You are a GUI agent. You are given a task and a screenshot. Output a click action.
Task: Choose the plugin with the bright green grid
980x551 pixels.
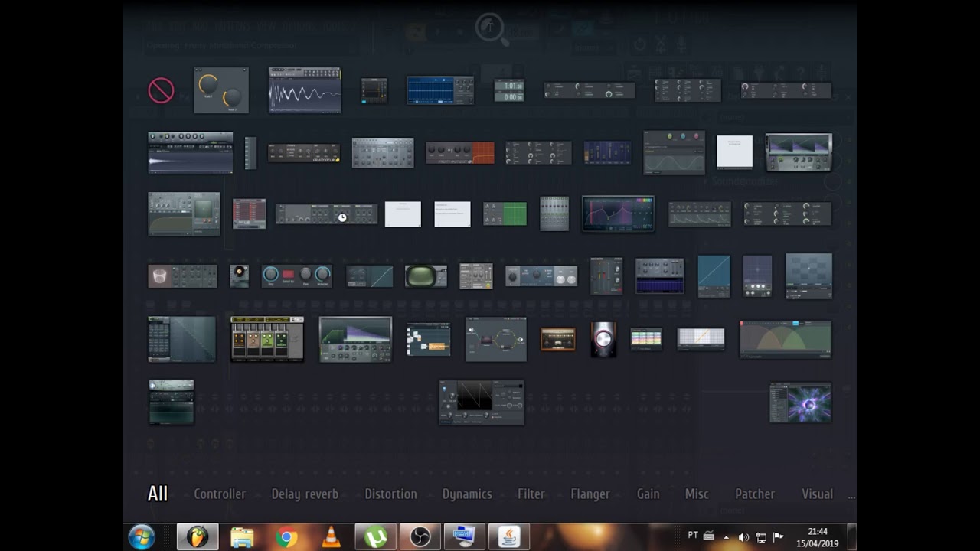click(505, 214)
